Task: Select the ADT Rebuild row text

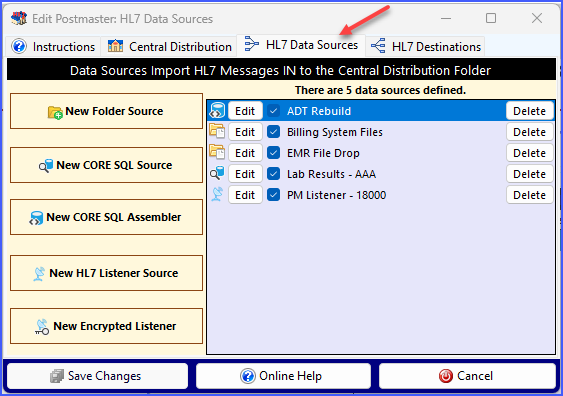Action: [x=319, y=111]
